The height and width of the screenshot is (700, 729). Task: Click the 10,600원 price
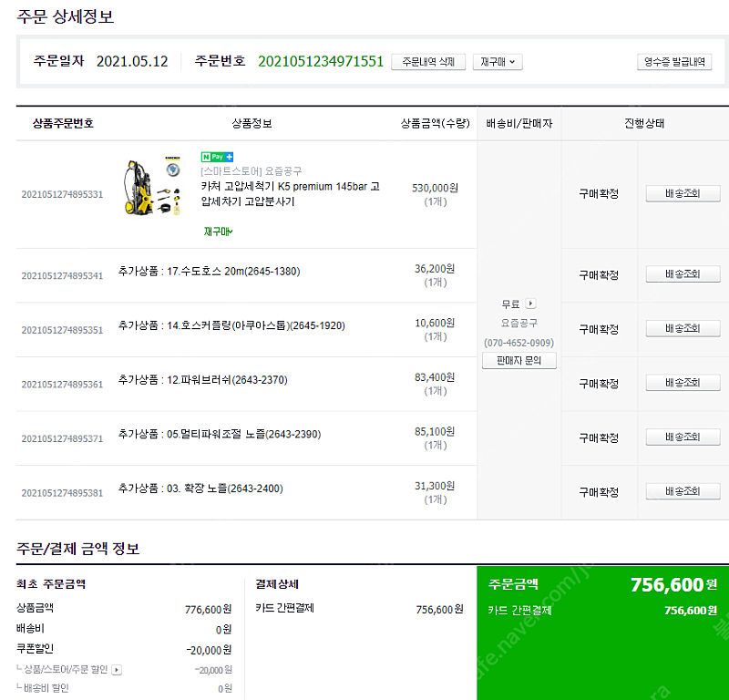coord(435,323)
